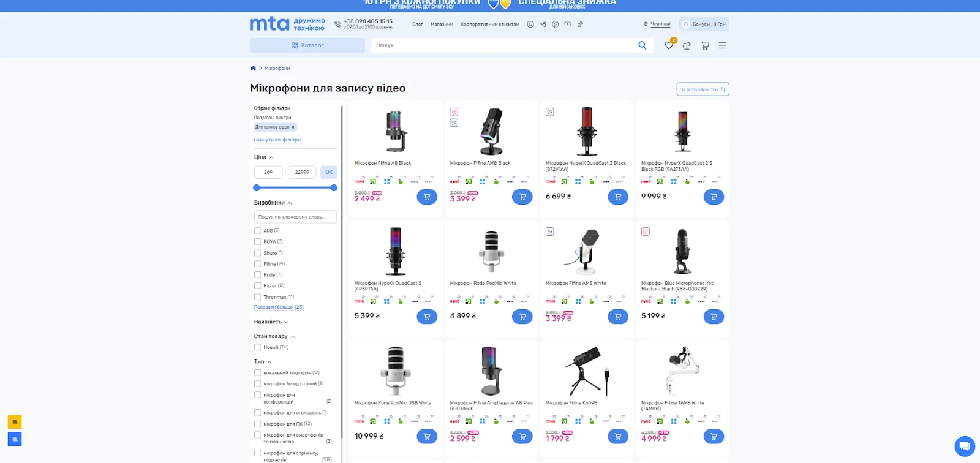This screenshot has height=463, width=980.
Task: Open the hamburger menu icon
Action: (723, 45)
